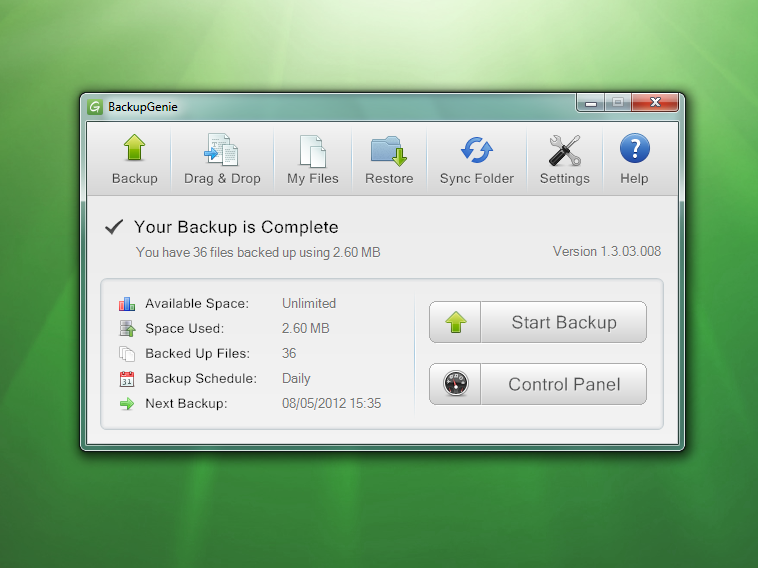Click the 'Backed Up Files:' label
This screenshot has width=758, height=568.
(198, 354)
